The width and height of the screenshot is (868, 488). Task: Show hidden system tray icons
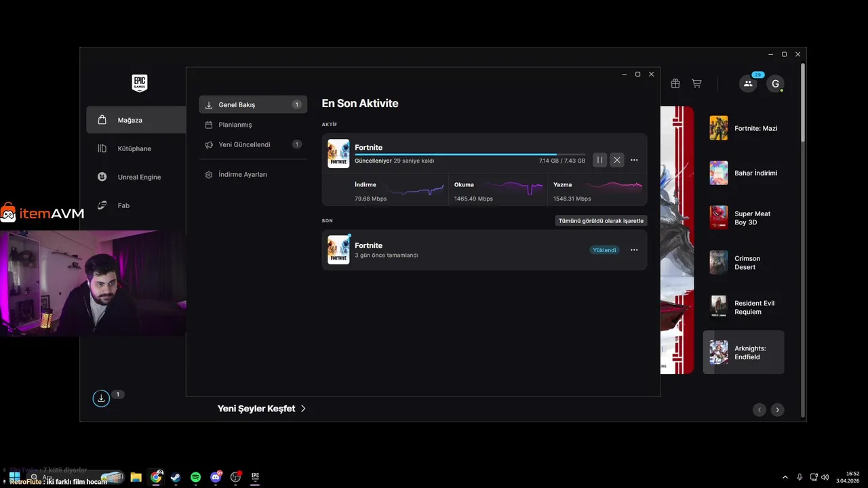(785, 477)
